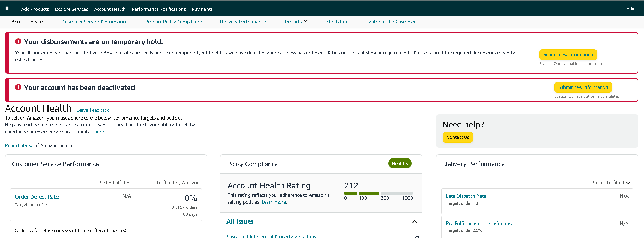Open Payments in top bar
The image size is (644, 238).
click(202, 9)
